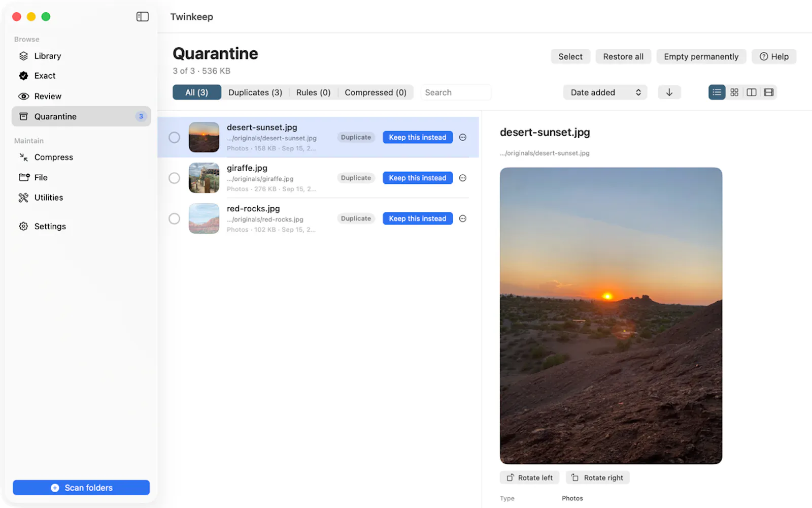This screenshot has height=508, width=812.
Task: Click the Duplicate badge on giraffe.jpg
Action: click(356, 178)
